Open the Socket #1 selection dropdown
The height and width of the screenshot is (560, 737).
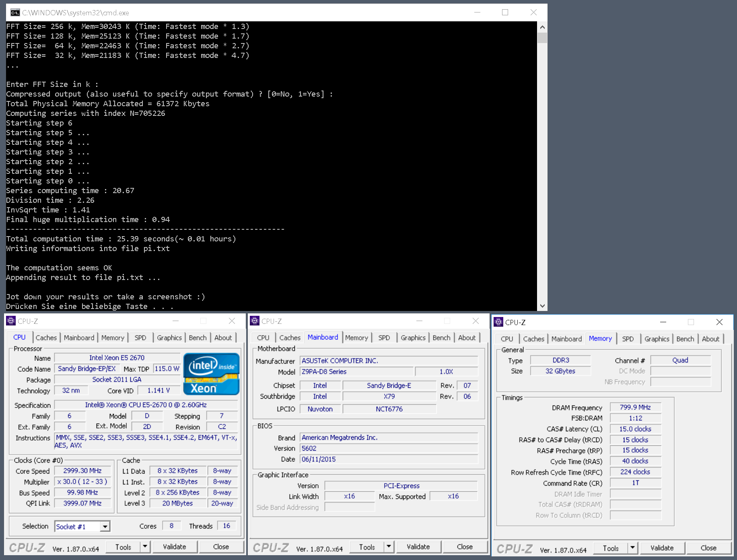pos(105,526)
